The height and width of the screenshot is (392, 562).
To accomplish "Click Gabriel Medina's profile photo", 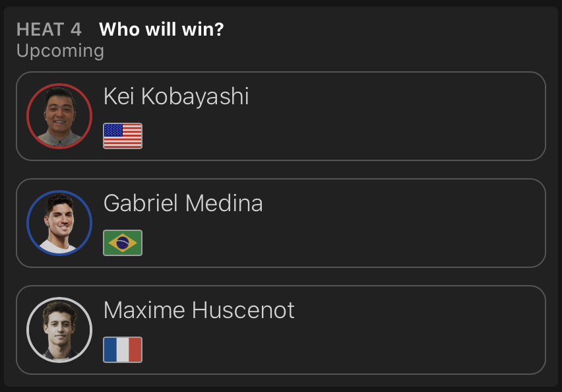I will point(59,223).
